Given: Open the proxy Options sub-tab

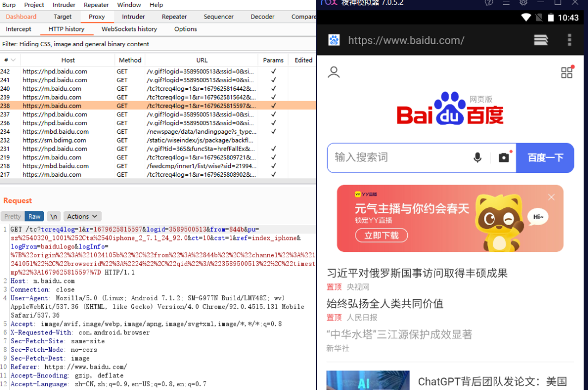Looking at the screenshot, I should [185, 29].
